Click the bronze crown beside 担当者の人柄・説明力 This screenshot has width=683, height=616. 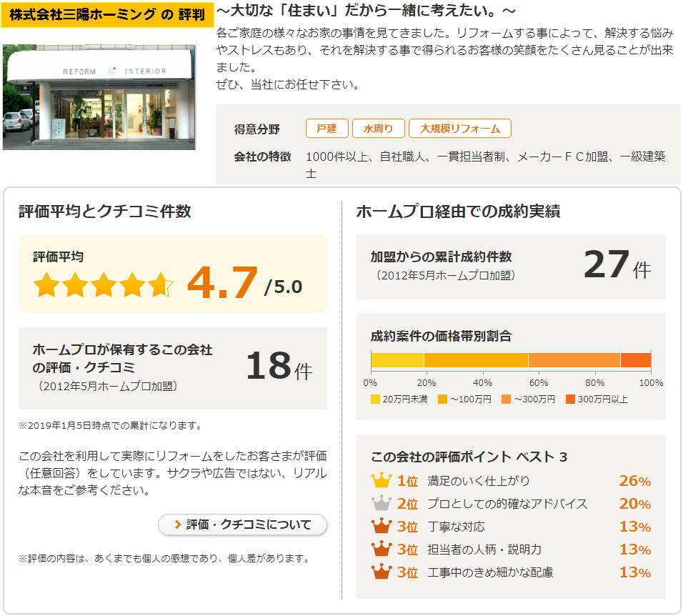(381, 549)
